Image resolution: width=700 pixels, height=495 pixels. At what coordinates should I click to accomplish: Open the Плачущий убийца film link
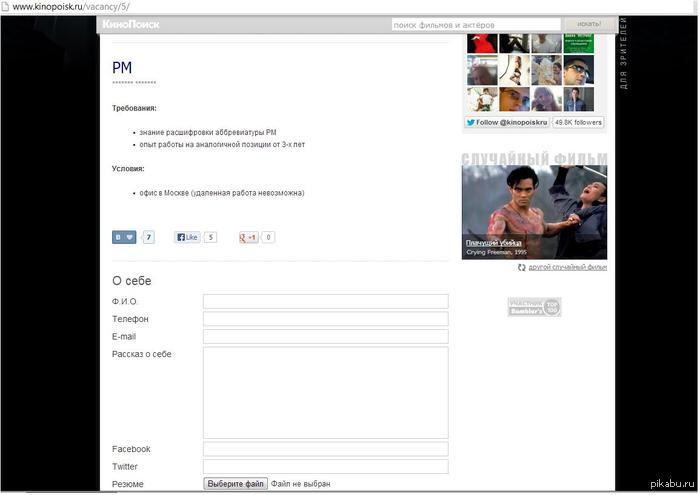pos(493,243)
